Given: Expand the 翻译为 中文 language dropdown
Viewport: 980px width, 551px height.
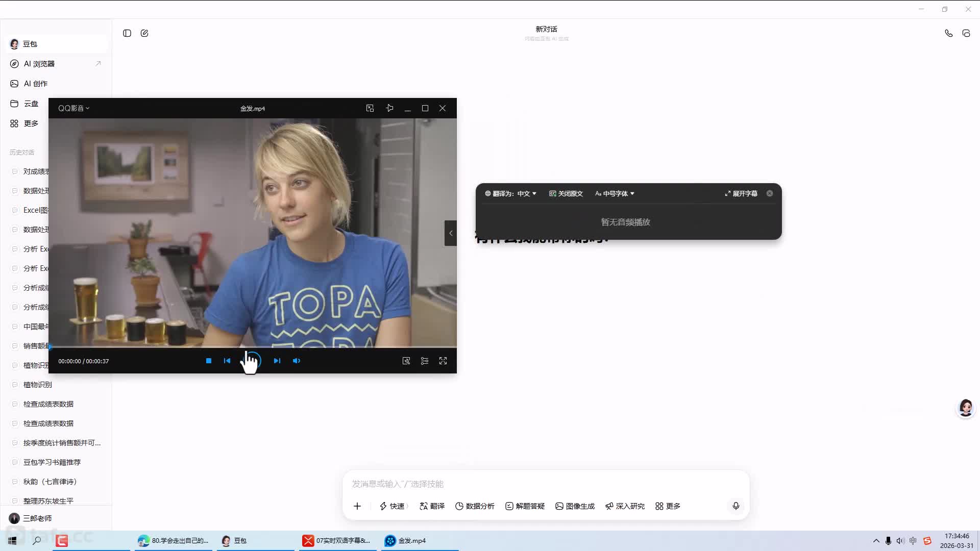Looking at the screenshot, I should (510, 193).
